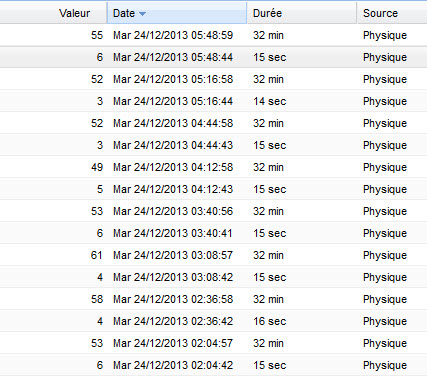Click Physique source in 05:16:58 row

click(385, 79)
